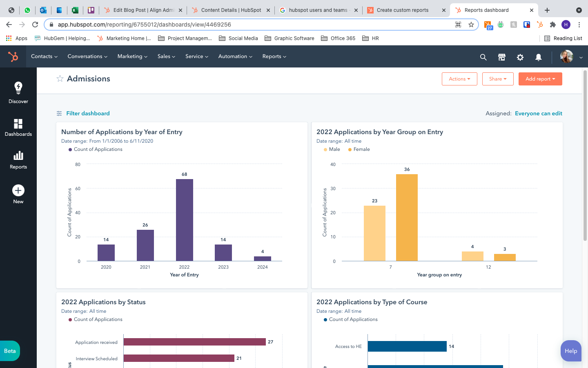Open a new browser tab
This screenshot has height=368, width=588.
(547, 10)
